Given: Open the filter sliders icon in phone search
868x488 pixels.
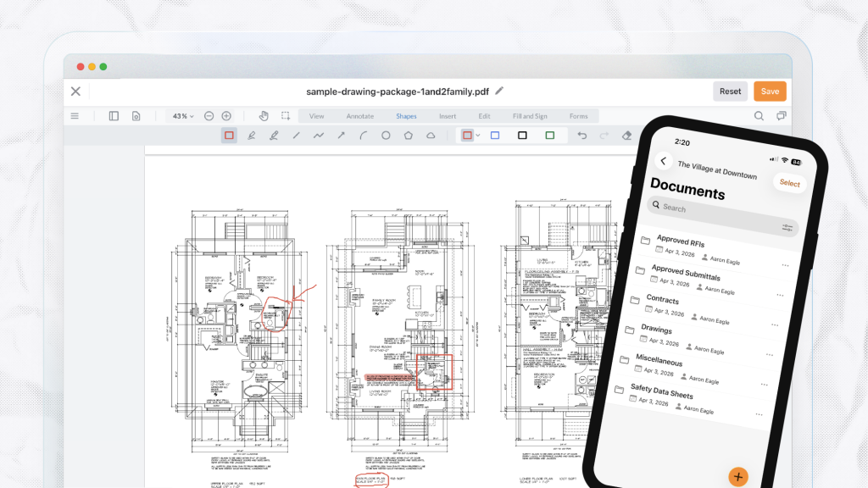Looking at the screenshot, I should [787, 227].
